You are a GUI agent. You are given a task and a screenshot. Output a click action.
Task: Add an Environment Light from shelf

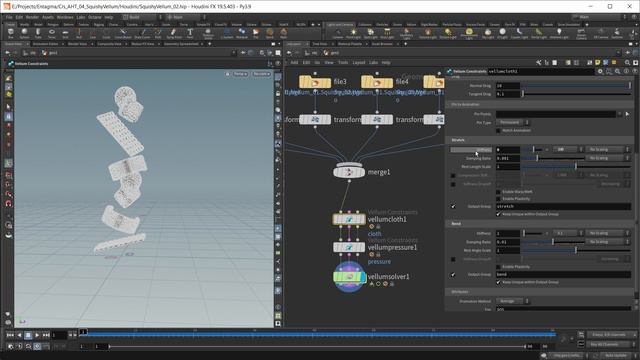point(469,33)
